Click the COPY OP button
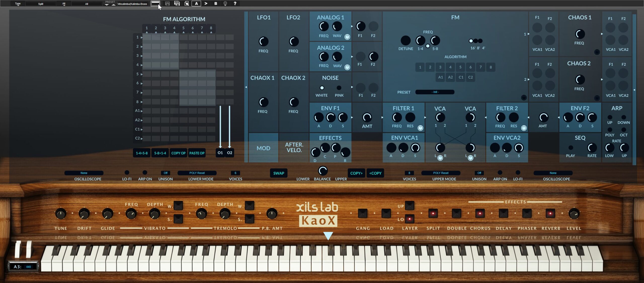The image size is (644, 283). tap(178, 153)
